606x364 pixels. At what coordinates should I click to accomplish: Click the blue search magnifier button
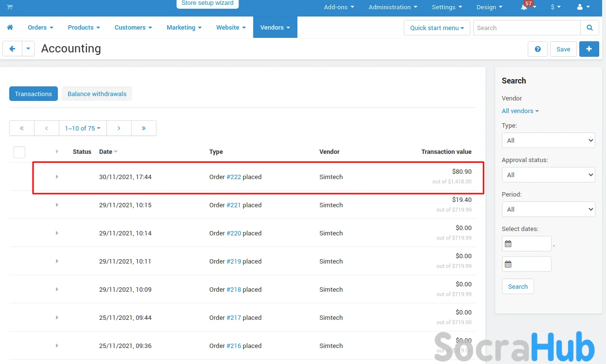click(589, 28)
